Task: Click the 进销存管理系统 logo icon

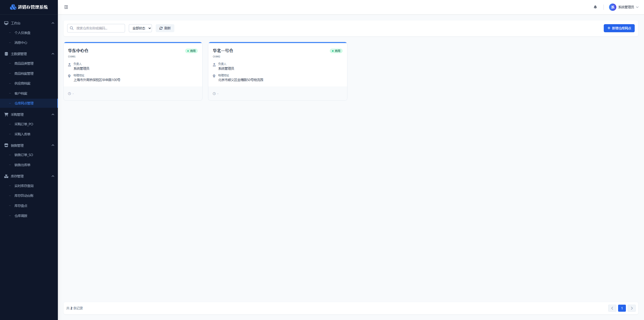Action: point(13,7)
